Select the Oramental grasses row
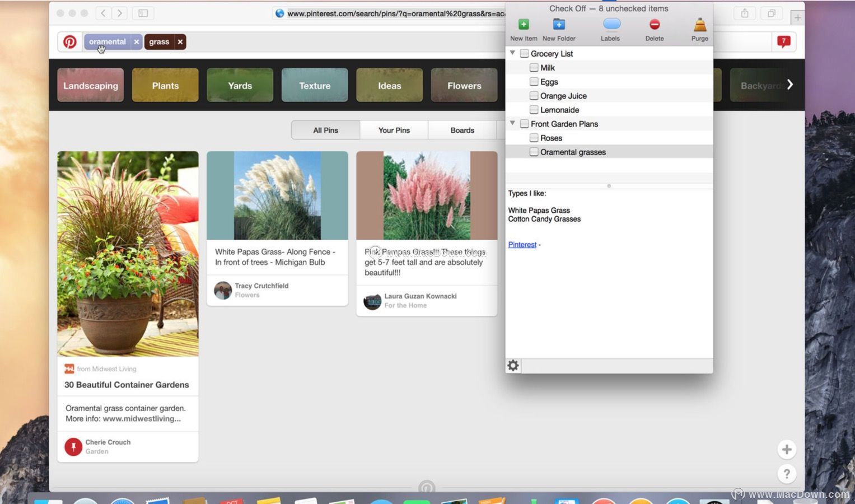This screenshot has width=855, height=504. click(x=609, y=152)
